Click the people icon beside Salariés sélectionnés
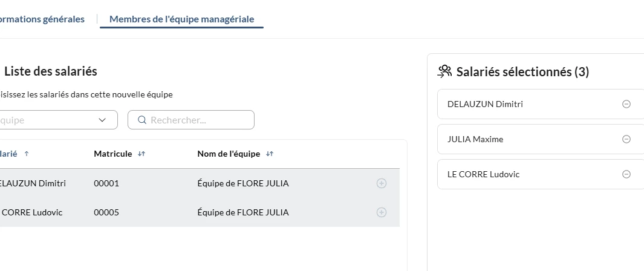The width and height of the screenshot is (644, 271). tap(445, 71)
